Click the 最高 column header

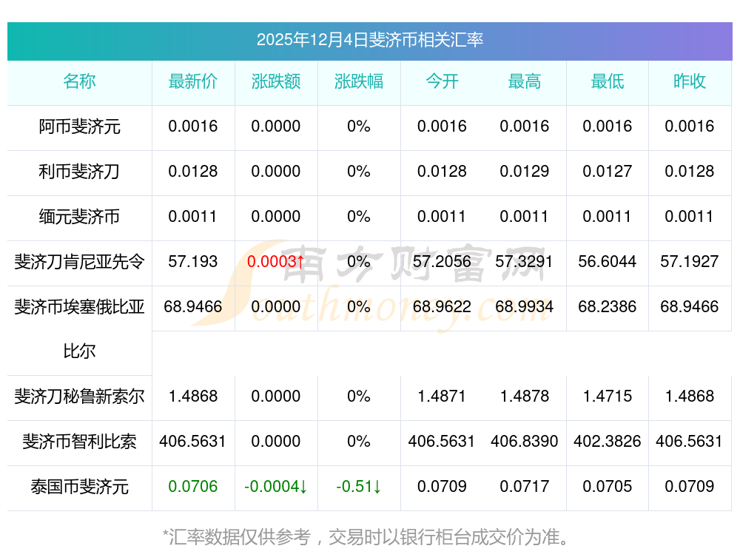click(x=525, y=81)
